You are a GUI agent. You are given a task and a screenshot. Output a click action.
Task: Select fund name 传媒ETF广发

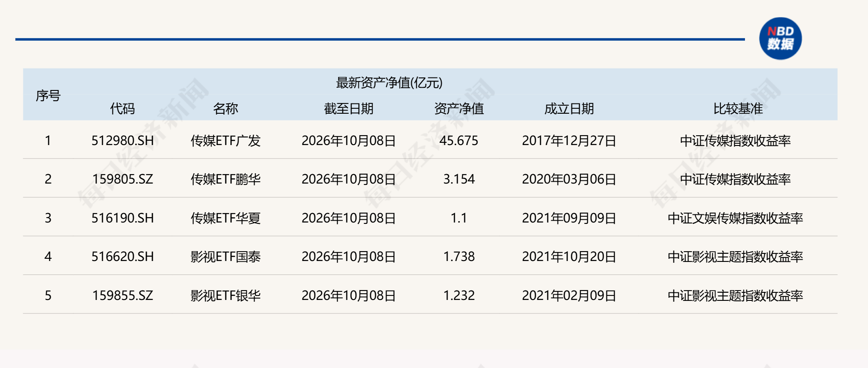[x=226, y=141]
